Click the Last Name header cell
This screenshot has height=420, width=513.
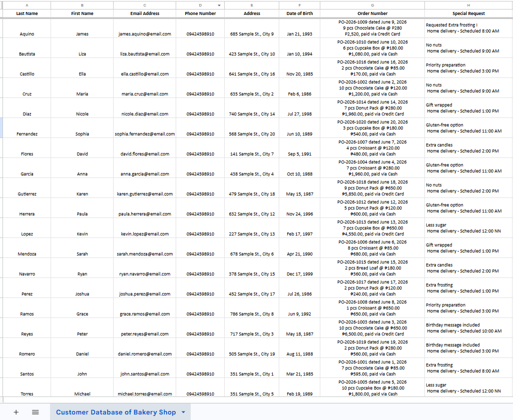pyautogui.click(x=27, y=13)
